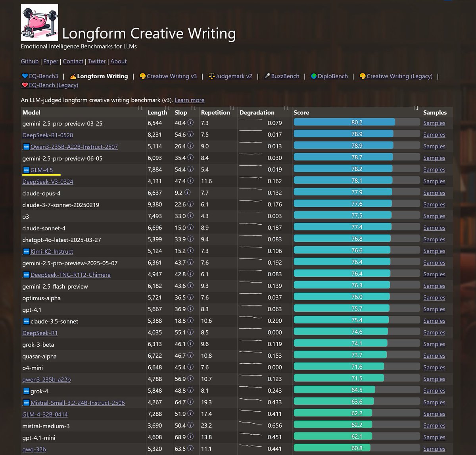Open Creative Writing (Legacy) tab
Screen dimensions: 476x455
(x=395, y=76)
